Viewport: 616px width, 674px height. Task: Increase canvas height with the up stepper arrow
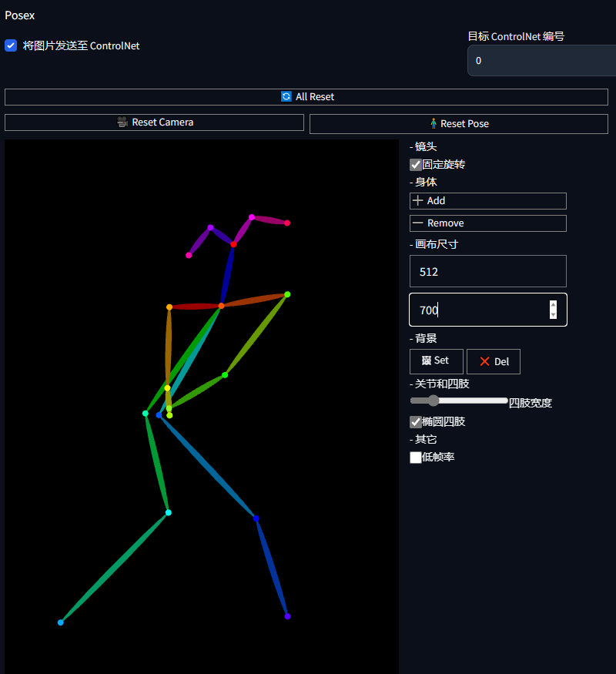[x=553, y=305]
